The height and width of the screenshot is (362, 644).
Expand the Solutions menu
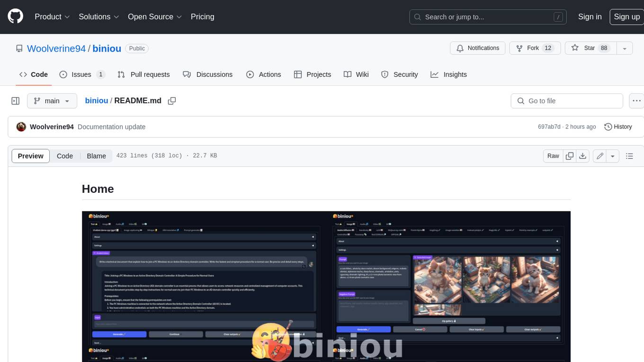98,17
